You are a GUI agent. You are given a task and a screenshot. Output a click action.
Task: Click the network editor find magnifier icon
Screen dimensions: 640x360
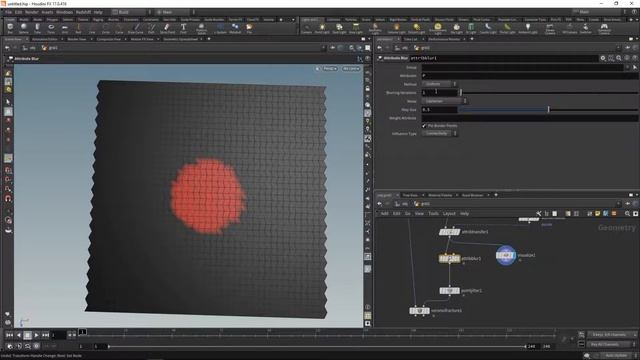(627, 213)
